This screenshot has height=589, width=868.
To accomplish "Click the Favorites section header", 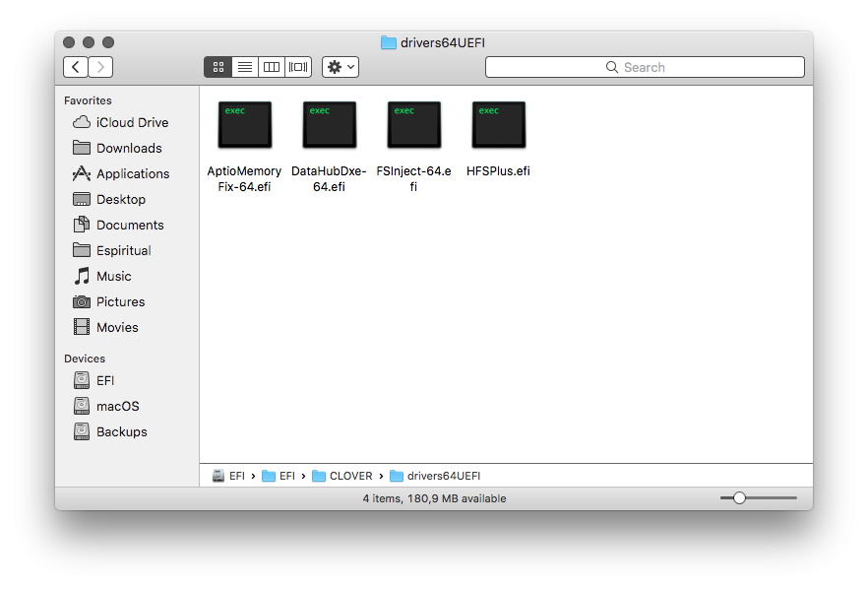I will pyautogui.click(x=88, y=100).
